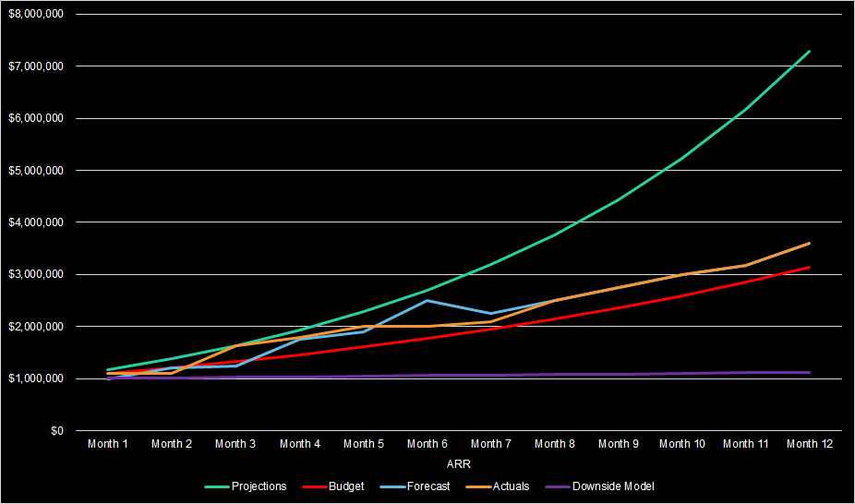855x504 pixels.
Task: Click the Month 12 axis label
Action: pyautogui.click(x=810, y=444)
